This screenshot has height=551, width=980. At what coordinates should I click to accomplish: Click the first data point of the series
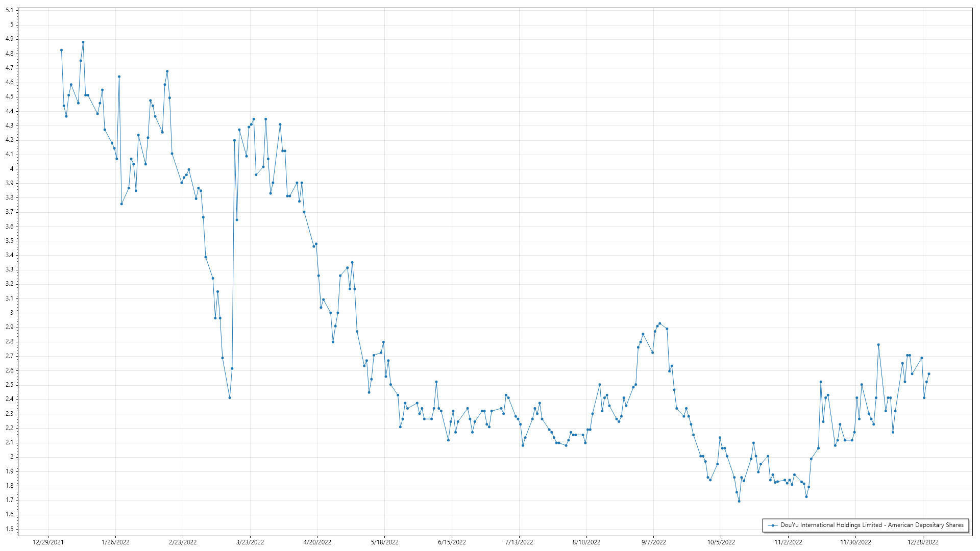coord(61,50)
